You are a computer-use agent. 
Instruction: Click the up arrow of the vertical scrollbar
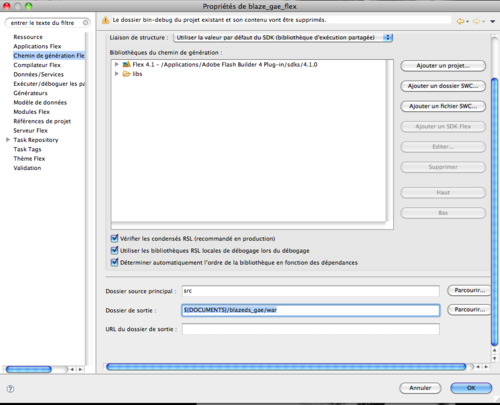(495, 350)
